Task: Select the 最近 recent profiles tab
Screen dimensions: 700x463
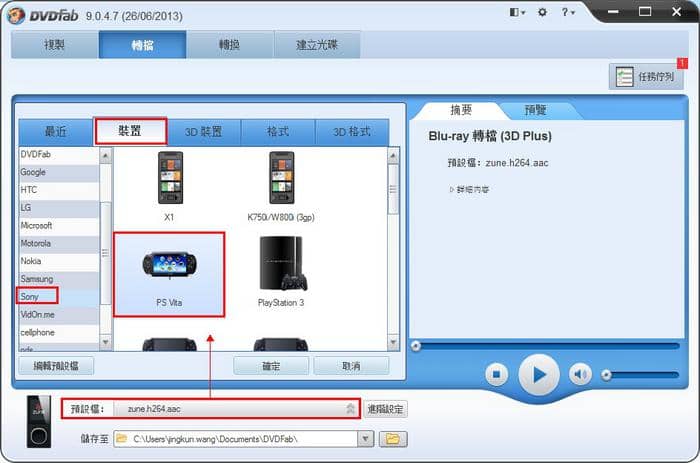Action: (56, 132)
